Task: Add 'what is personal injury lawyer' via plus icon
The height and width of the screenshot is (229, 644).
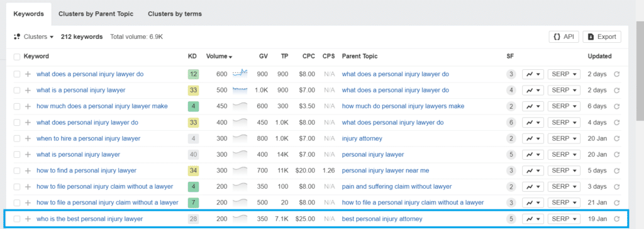Action: 28,155
